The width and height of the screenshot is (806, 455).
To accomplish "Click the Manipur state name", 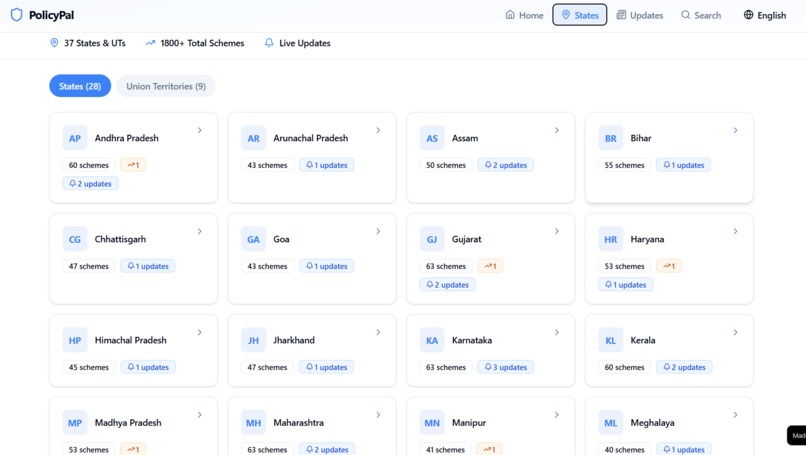I will click(469, 423).
